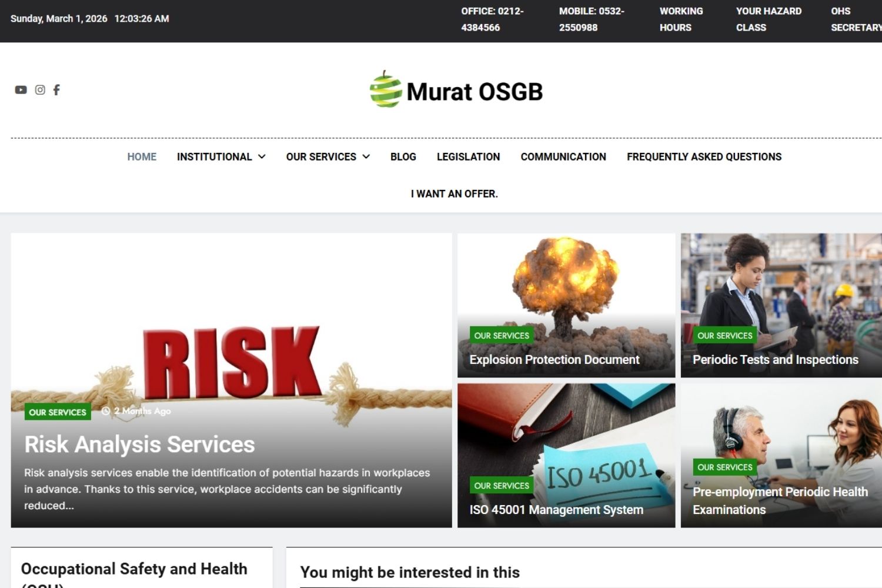Image resolution: width=882 pixels, height=588 pixels.
Task: Click Our Services tag on Risk Analysis
Action: coord(58,412)
